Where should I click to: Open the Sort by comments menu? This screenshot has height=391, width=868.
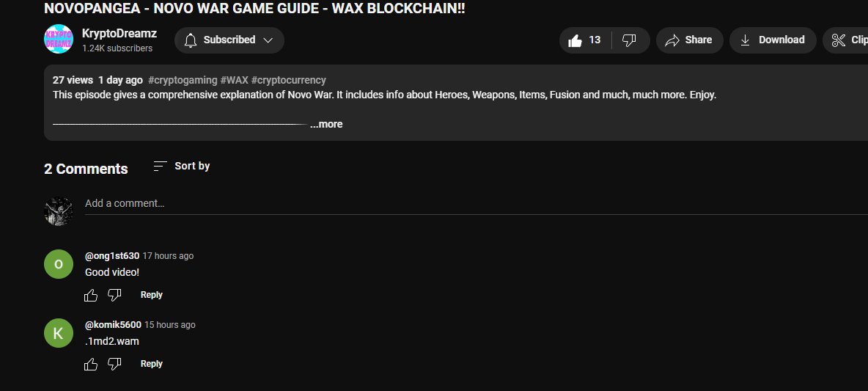(182, 166)
